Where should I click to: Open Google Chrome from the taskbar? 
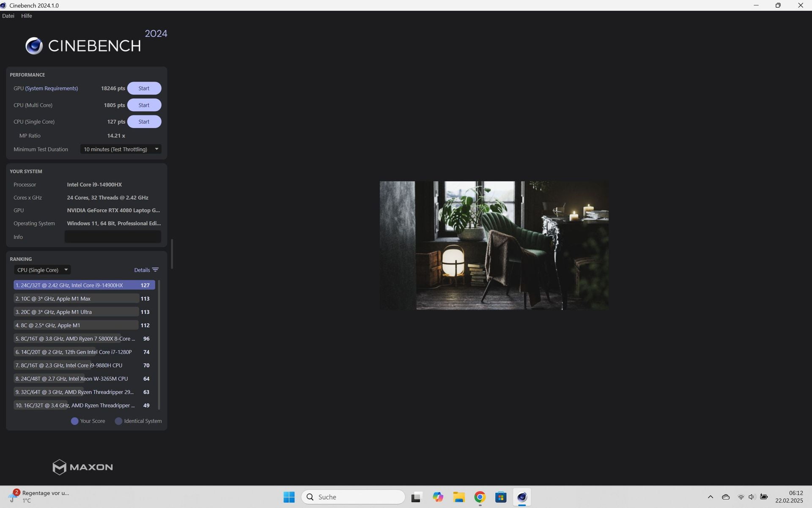[x=480, y=497]
